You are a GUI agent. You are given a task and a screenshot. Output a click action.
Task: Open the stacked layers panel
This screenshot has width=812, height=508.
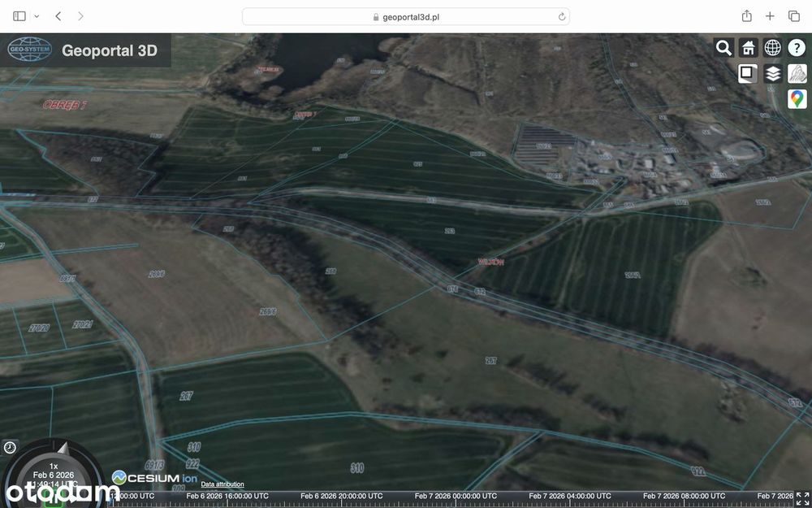772,74
